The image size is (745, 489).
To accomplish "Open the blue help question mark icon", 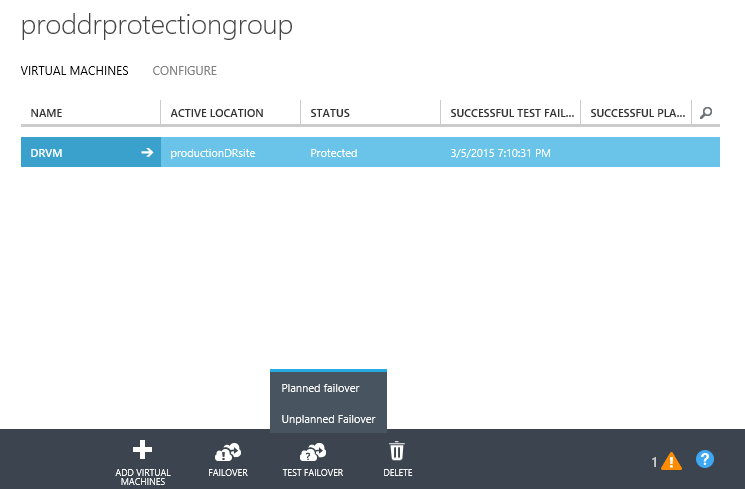I will 705,459.
